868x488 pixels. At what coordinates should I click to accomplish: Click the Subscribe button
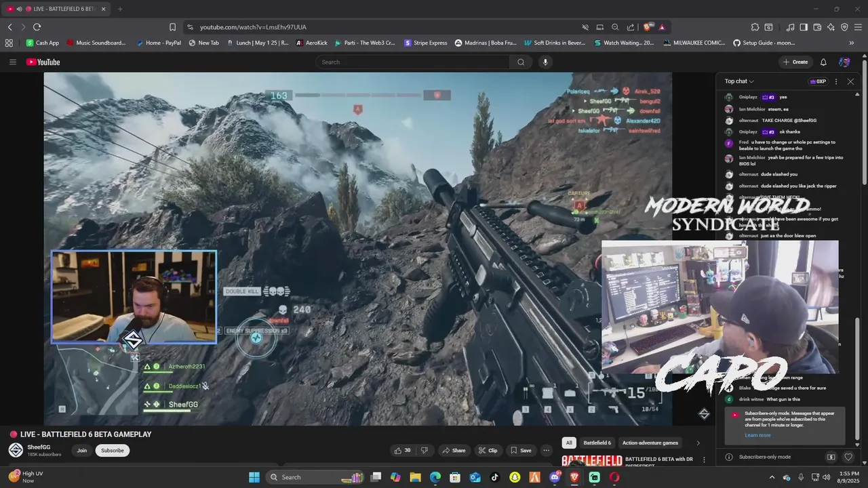coord(113,450)
